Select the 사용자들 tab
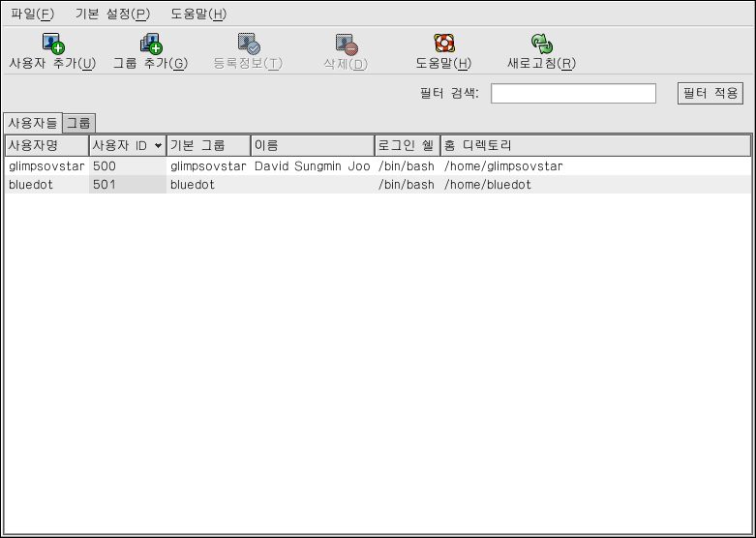The width and height of the screenshot is (756, 538). tap(32, 123)
